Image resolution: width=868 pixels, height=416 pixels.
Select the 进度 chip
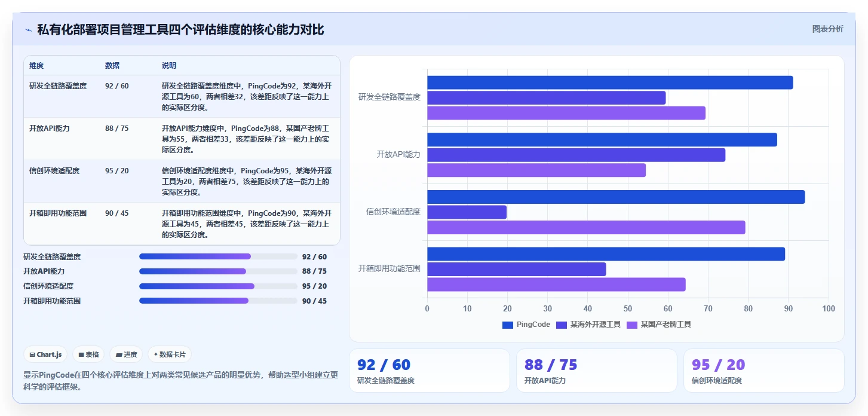tap(126, 354)
